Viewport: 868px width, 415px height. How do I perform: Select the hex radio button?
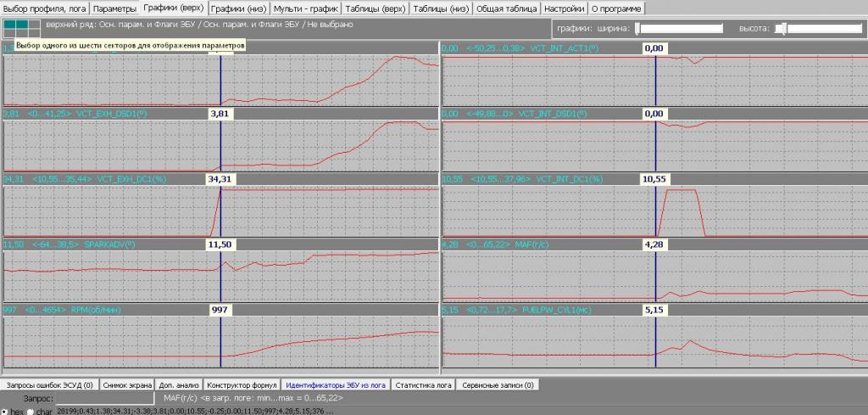pos(4,412)
